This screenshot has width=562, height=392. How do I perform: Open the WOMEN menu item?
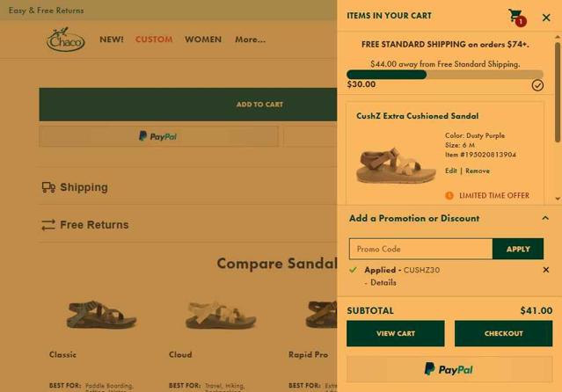203,40
